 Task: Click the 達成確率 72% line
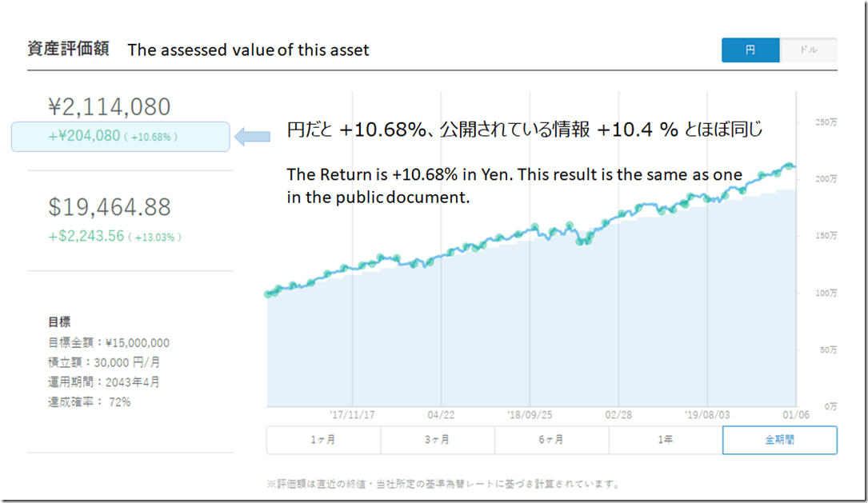point(89,401)
